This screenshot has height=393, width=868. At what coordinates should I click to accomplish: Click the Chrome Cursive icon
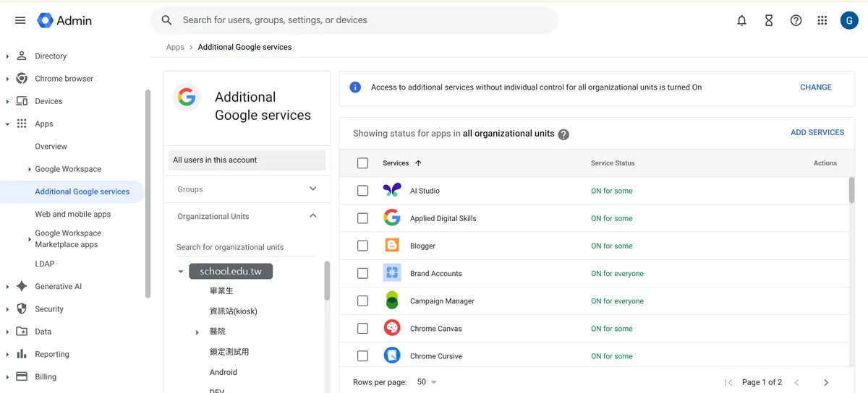point(391,355)
